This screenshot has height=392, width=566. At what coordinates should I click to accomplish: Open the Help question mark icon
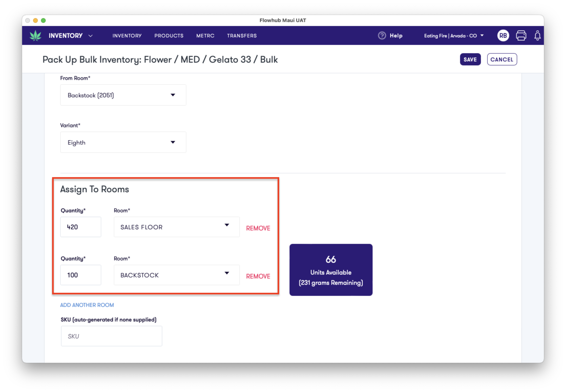pos(382,36)
